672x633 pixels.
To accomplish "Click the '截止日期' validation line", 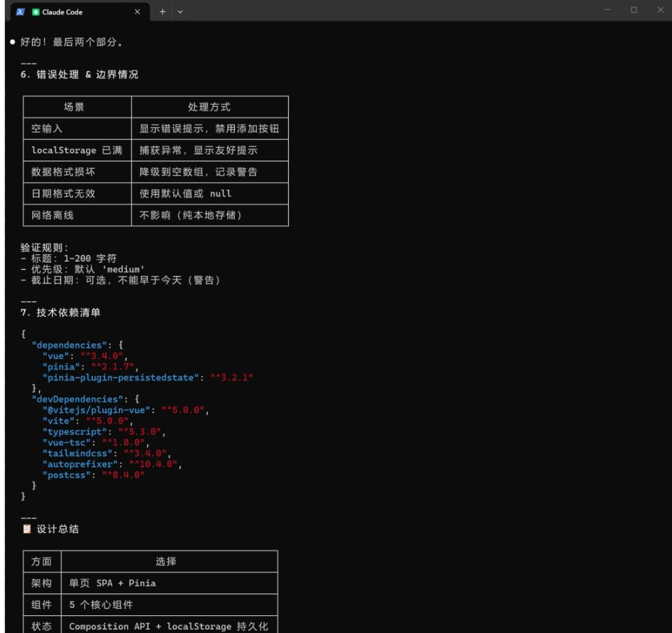I will pos(120,280).
